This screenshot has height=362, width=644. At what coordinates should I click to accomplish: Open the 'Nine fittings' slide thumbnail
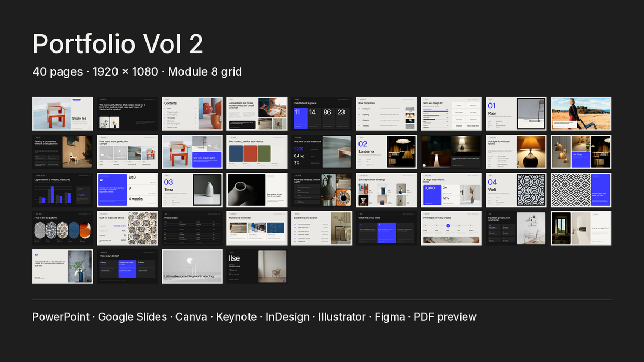click(581, 152)
